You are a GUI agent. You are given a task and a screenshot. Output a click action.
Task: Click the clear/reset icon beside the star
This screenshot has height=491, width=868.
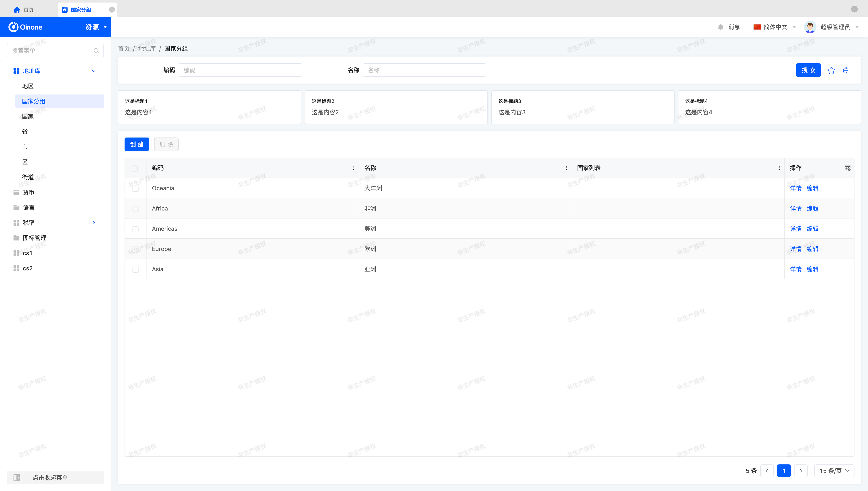[x=845, y=70]
